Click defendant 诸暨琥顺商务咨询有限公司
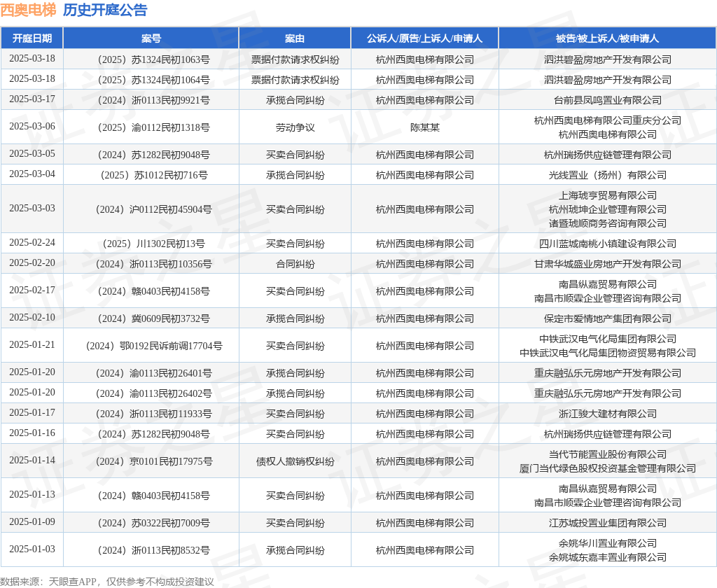Image resolution: width=717 pixels, height=588 pixels. (608, 223)
